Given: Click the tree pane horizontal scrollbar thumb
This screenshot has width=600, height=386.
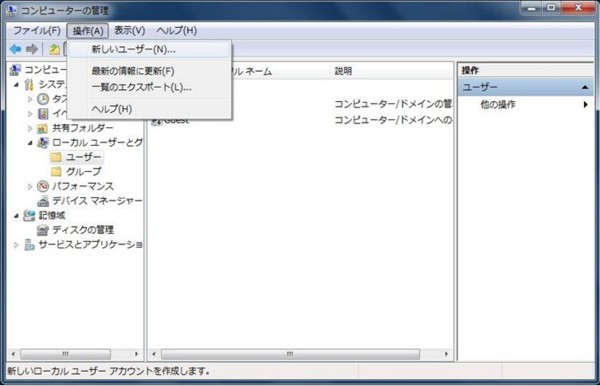Looking at the screenshot, I should pyautogui.click(x=65, y=354).
